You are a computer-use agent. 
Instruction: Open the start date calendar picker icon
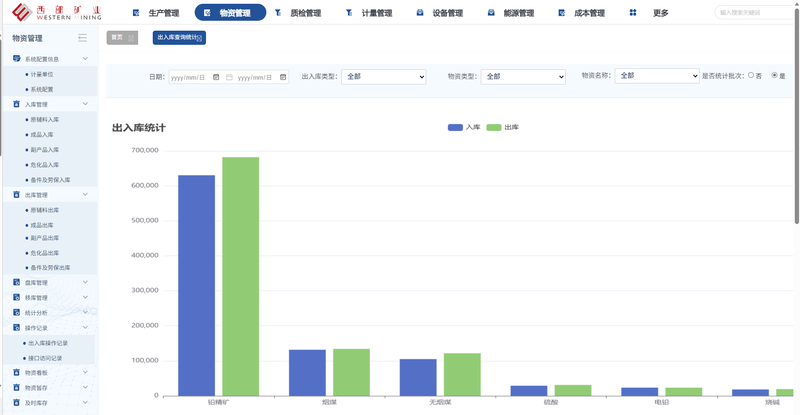click(x=216, y=77)
